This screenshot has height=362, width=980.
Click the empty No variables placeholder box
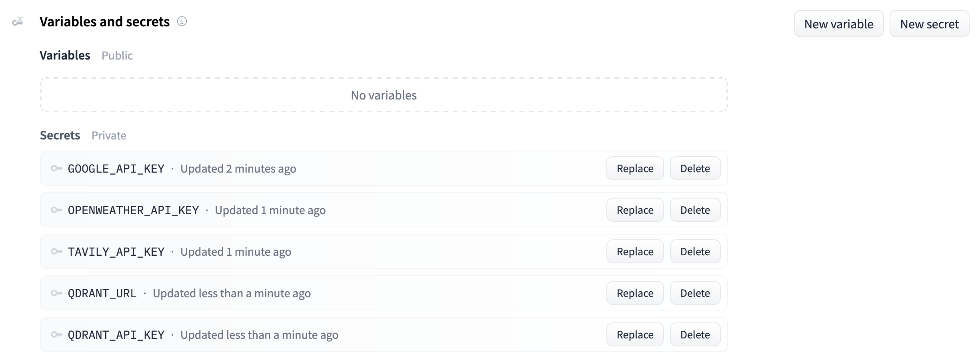(x=384, y=95)
